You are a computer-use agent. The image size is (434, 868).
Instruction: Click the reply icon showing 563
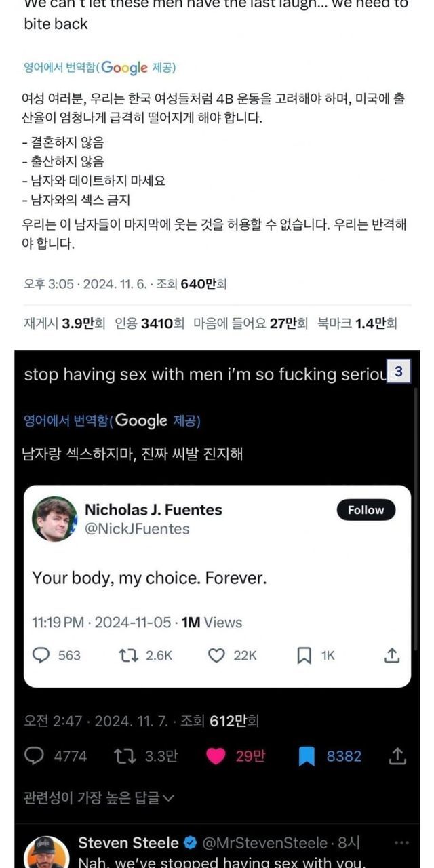[41, 655]
